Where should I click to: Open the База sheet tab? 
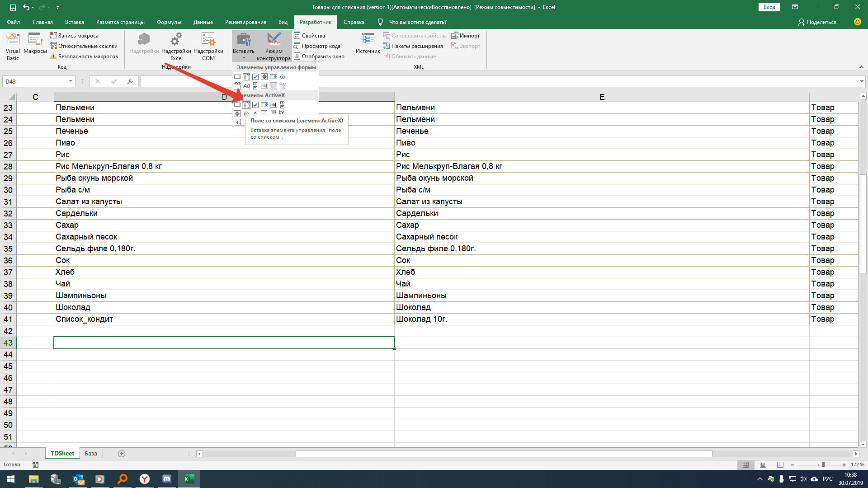point(91,453)
